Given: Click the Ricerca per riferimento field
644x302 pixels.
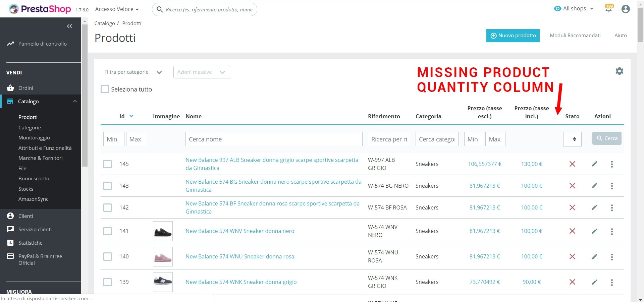Looking at the screenshot, I should [x=389, y=139].
